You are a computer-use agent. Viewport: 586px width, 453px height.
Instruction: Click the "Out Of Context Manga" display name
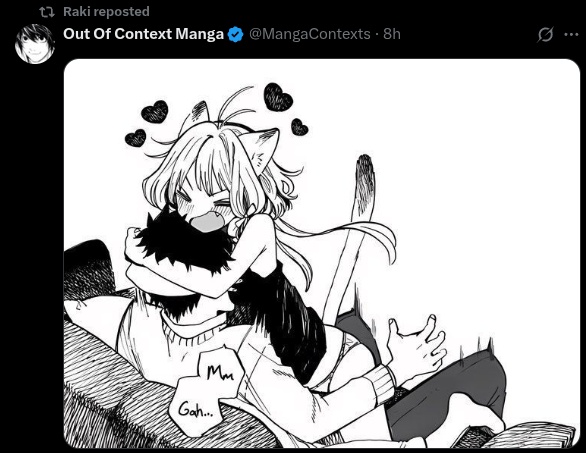coord(143,34)
